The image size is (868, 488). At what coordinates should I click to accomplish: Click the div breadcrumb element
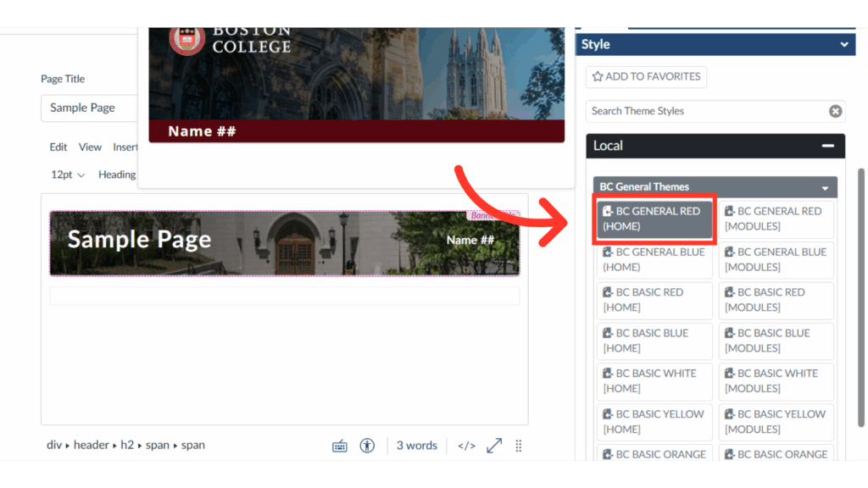[x=54, y=445]
